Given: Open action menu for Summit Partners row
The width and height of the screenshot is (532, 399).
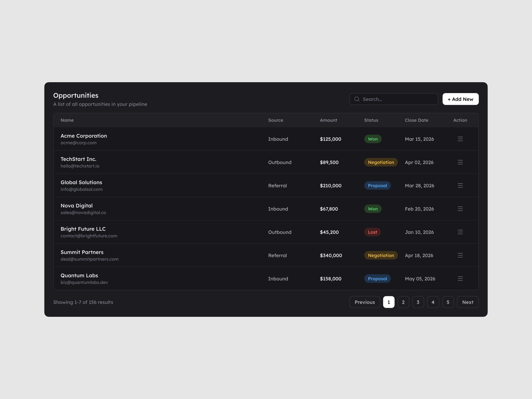Looking at the screenshot, I should coord(460,255).
